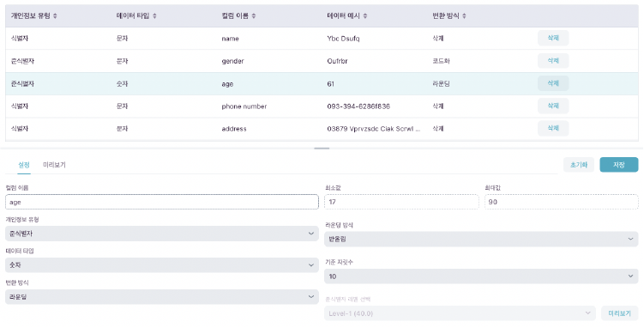This screenshot has height=328, width=644.
Task: Click the 컬럼 이름 age input field
Action: tap(162, 202)
